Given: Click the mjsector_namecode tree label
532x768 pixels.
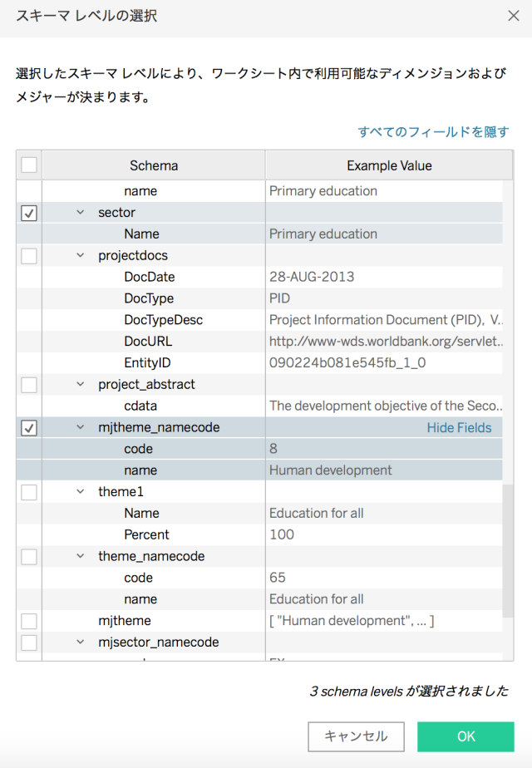Looking at the screenshot, I should [x=158, y=642].
